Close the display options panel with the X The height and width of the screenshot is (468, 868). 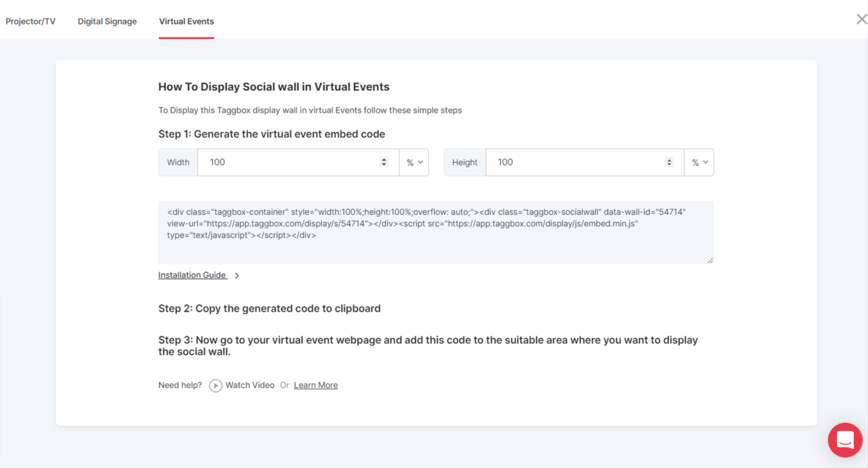[x=861, y=19]
